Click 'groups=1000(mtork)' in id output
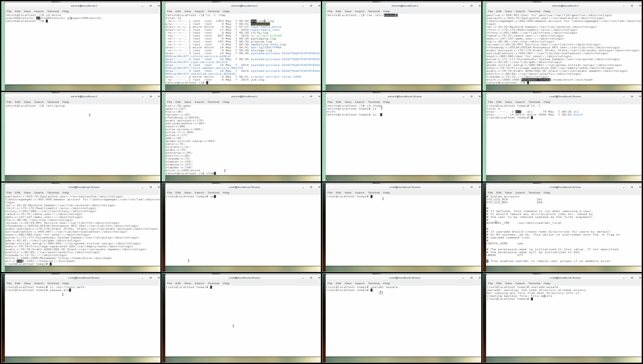 click(x=84, y=18)
